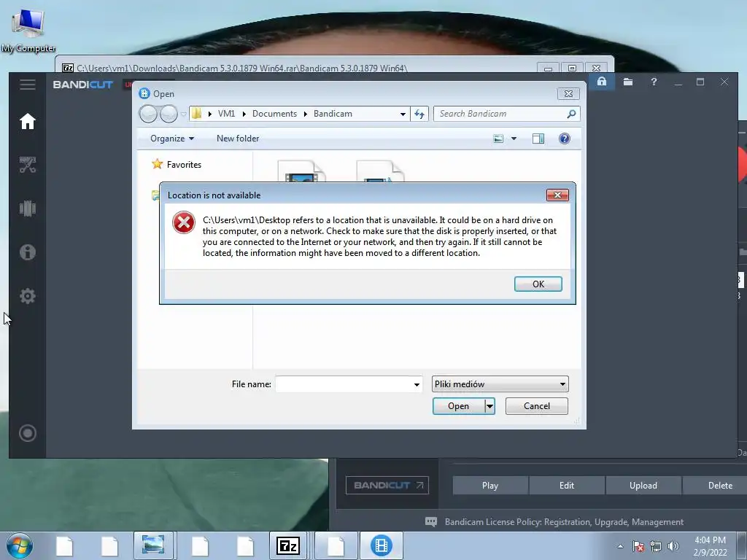Image resolution: width=747 pixels, height=560 pixels.
Task: Click the Bandicut record circle icon
Action: click(28, 433)
